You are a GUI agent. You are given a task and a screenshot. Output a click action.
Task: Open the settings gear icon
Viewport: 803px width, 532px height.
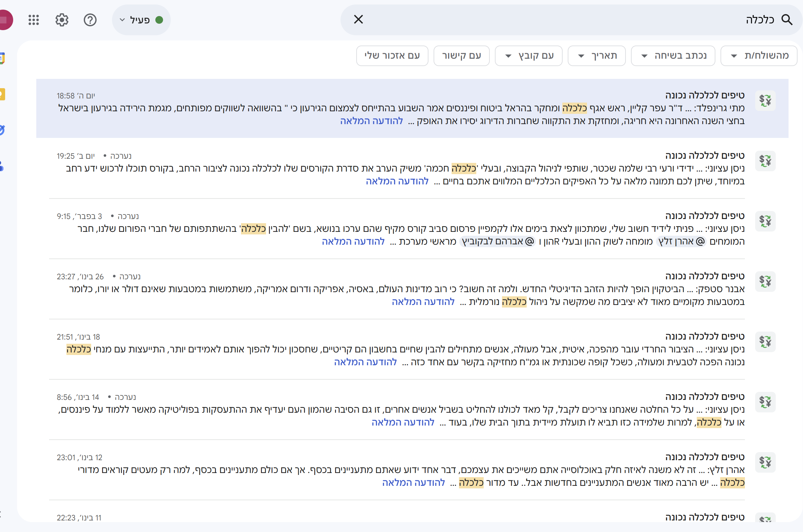pyautogui.click(x=62, y=20)
